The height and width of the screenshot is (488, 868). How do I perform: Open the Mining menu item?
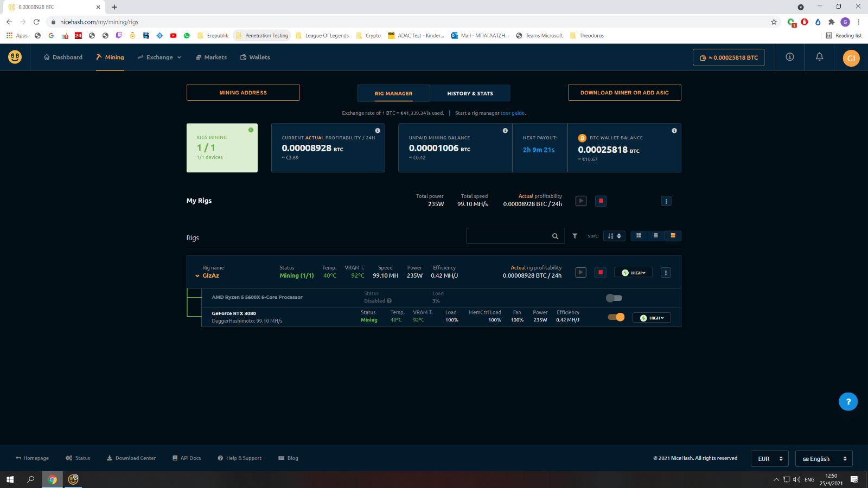(x=110, y=57)
